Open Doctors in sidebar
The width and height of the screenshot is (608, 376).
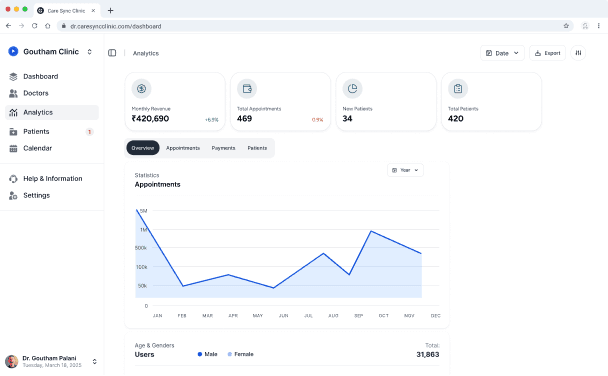[x=52, y=93]
